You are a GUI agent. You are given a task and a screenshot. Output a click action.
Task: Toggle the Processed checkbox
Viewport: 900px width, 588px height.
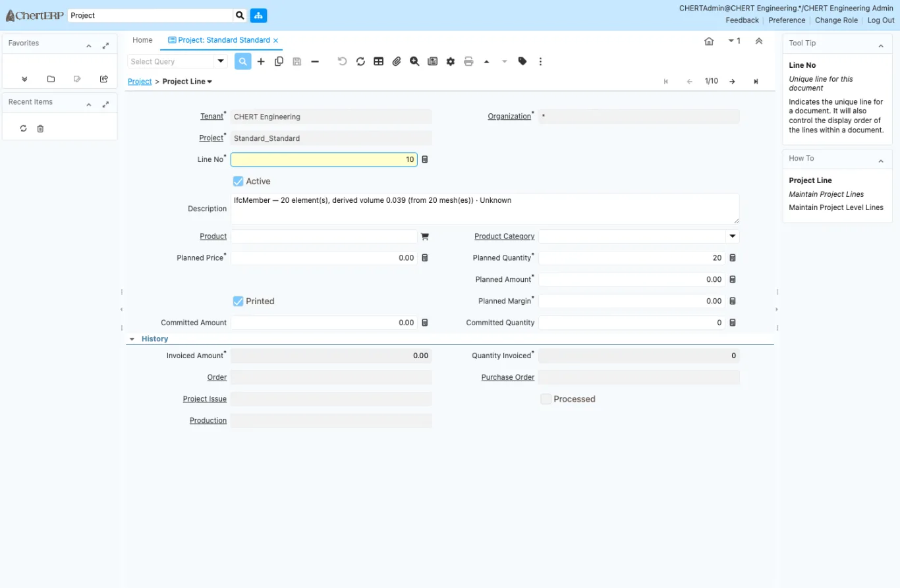(546, 399)
